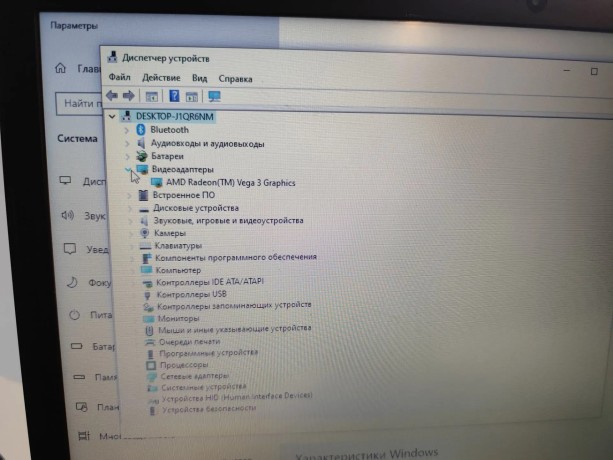The height and width of the screenshot is (460, 613).
Task: Click the search field in Параметры window
Action: pos(79,104)
